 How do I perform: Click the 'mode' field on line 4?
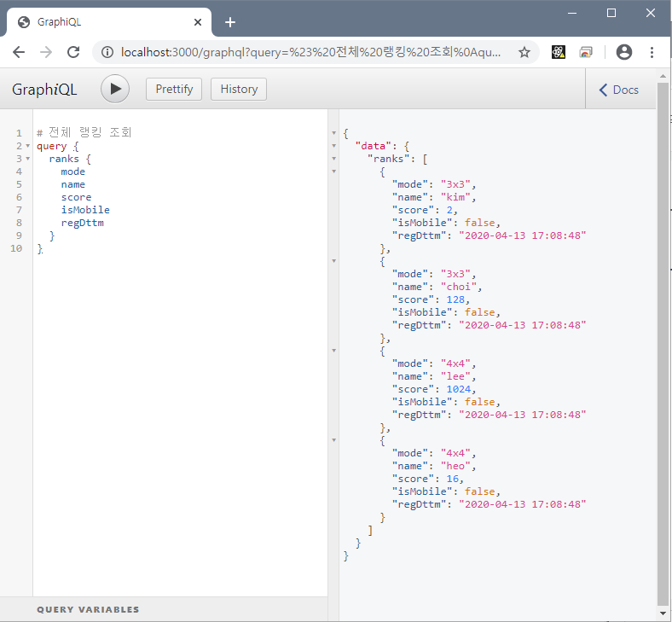coord(72,171)
